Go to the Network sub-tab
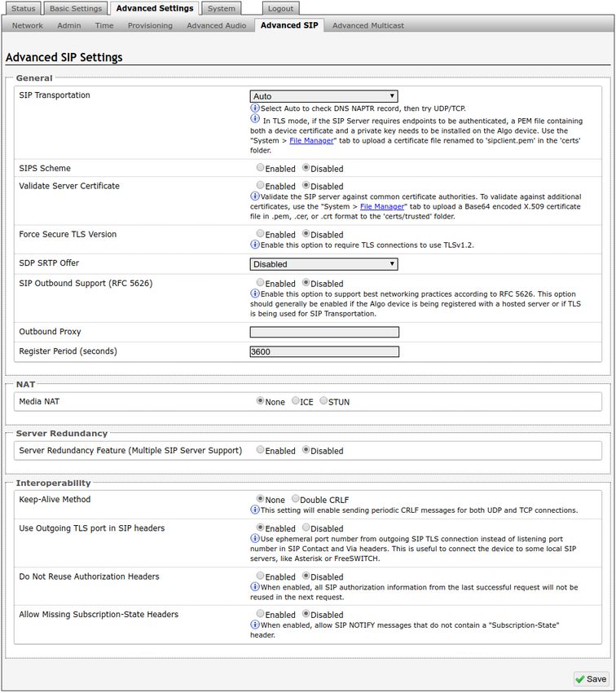The width and height of the screenshot is (616, 693). [28, 25]
